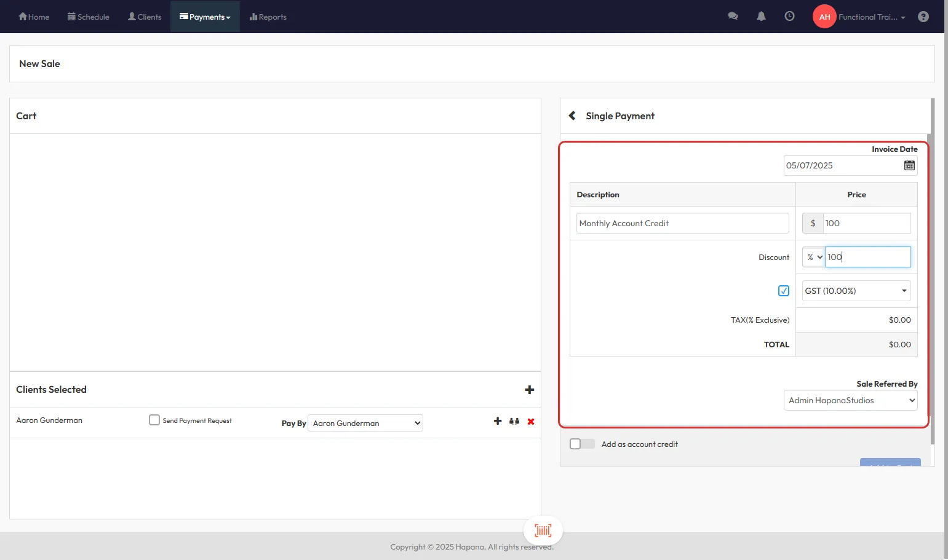Image resolution: width=948 pixels, height=560 pixels.
Task: Remove Aaron Gunderman with red X
Action: [x=531, y=421]
